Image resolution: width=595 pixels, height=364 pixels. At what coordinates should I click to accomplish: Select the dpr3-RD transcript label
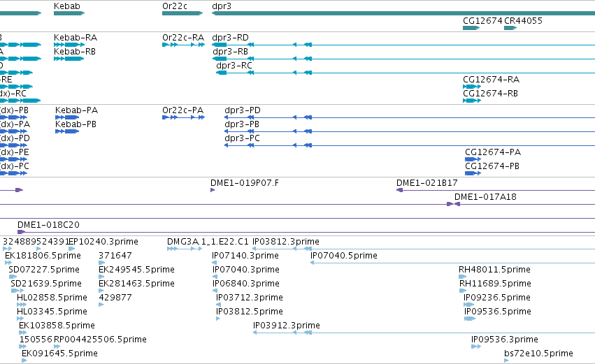click(230, 38)
